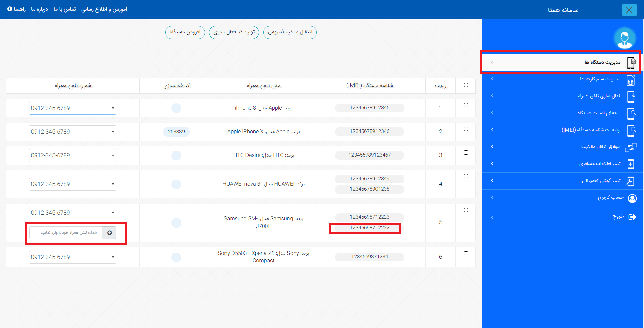Click شماره تلفن همراه column header

click(73, 86)
